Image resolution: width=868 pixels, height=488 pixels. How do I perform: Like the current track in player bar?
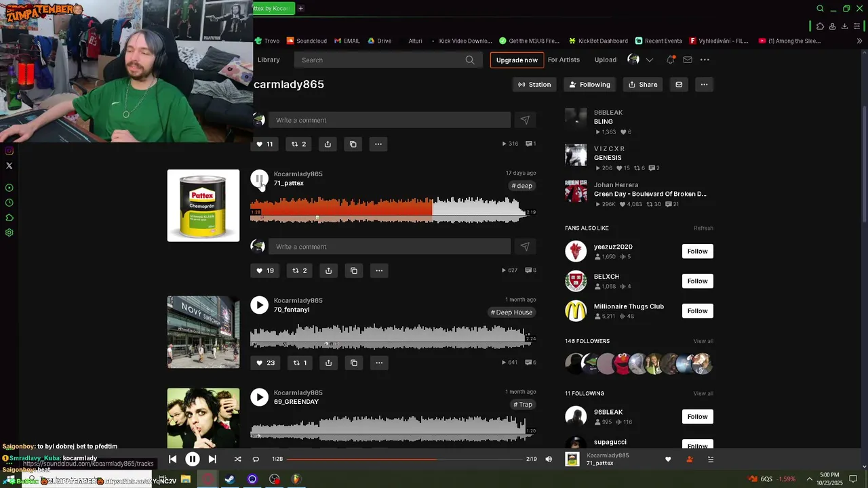(x=668, y=460)
